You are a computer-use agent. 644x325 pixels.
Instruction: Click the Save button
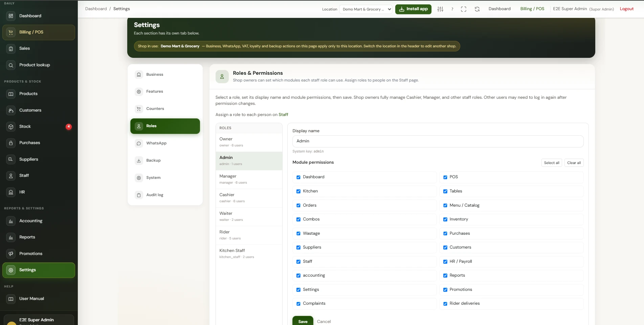pos(303,321)
